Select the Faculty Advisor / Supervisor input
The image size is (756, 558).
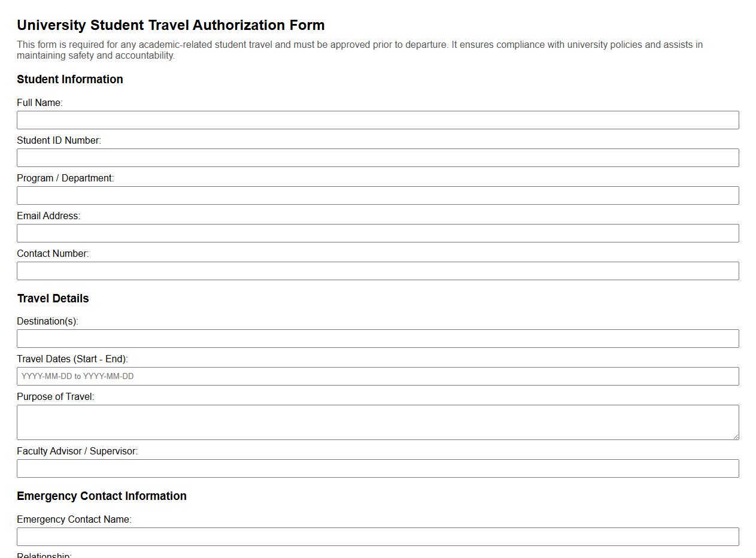[x=377, y=468]
